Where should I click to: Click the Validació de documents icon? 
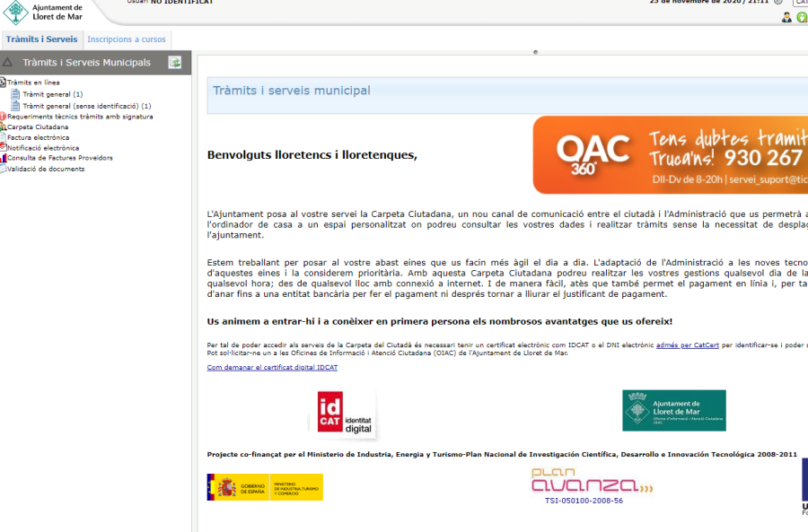tap(3, 169)
